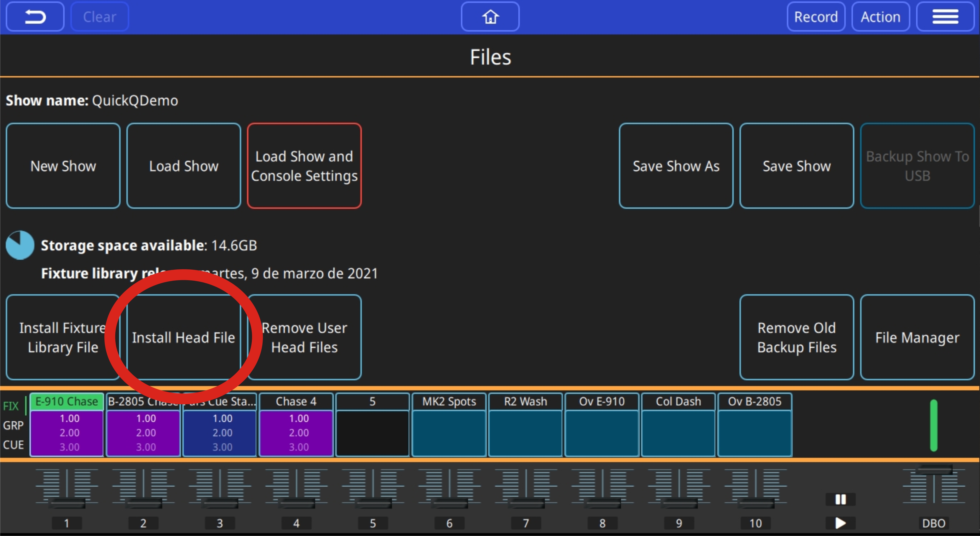Go to the home screen icon

coord(490,17)
